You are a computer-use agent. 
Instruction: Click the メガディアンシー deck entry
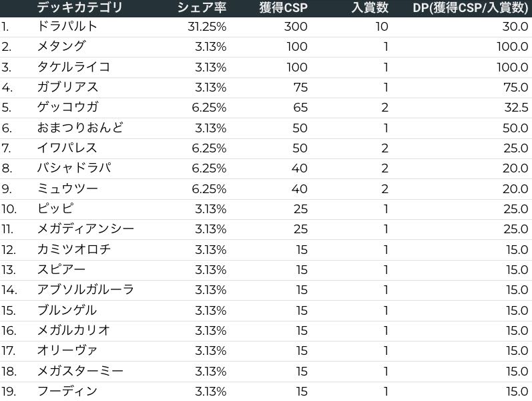tap(86, 229)
